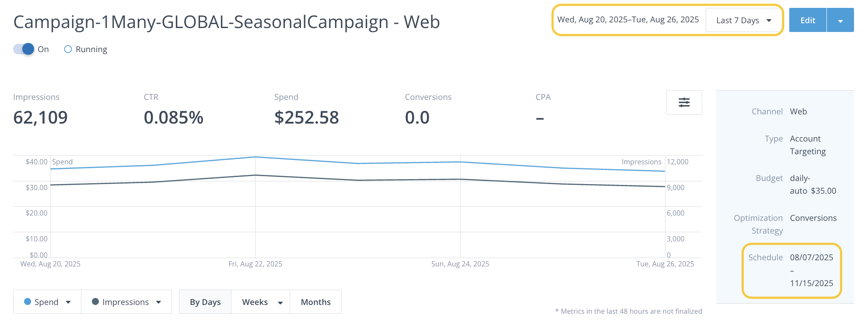
Task: Click the blue Spend legend dot
Action: click(28, 301)
